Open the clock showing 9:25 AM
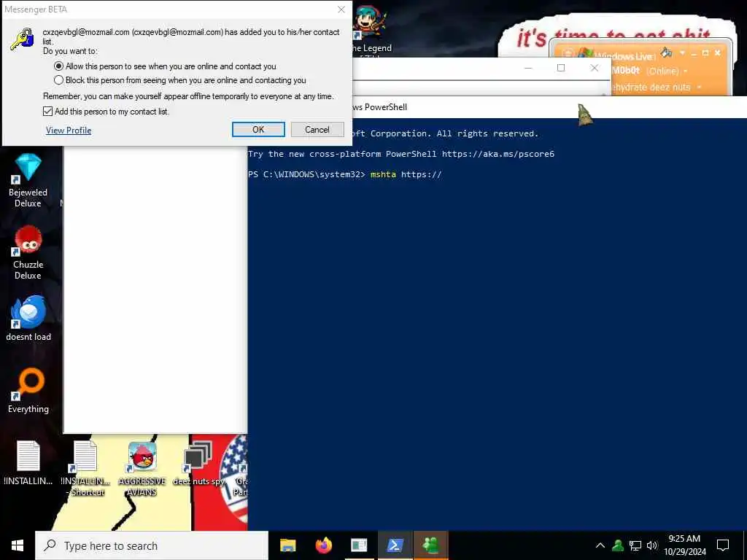 [x=684, y=545]
